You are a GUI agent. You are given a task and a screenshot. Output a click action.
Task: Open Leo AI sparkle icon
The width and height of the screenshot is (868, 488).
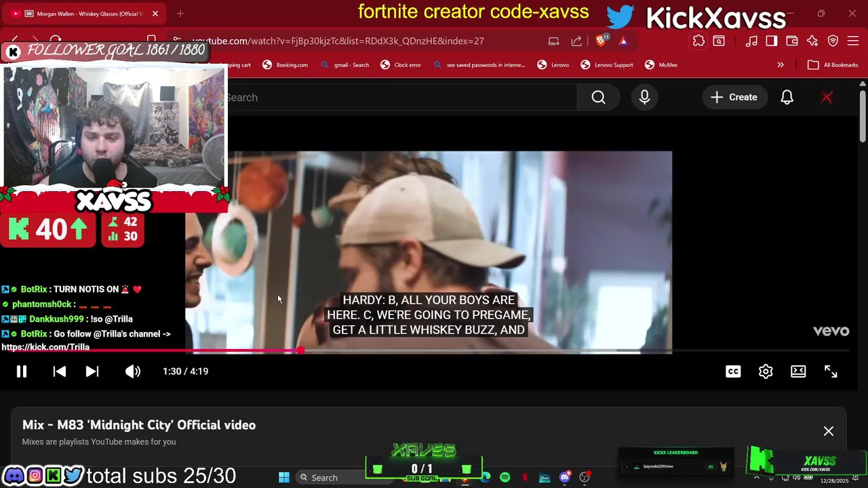(812, 41)
